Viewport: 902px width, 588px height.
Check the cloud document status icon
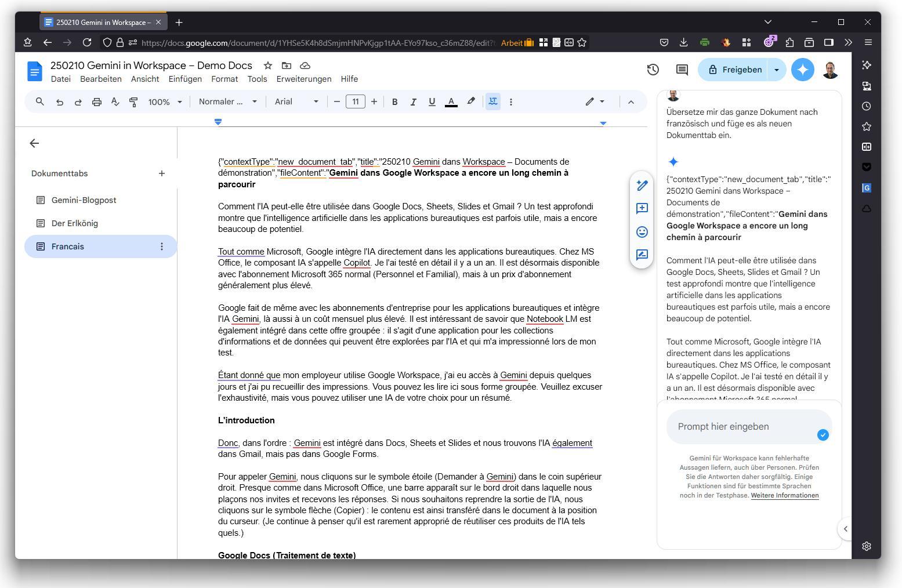coord(305,66)
